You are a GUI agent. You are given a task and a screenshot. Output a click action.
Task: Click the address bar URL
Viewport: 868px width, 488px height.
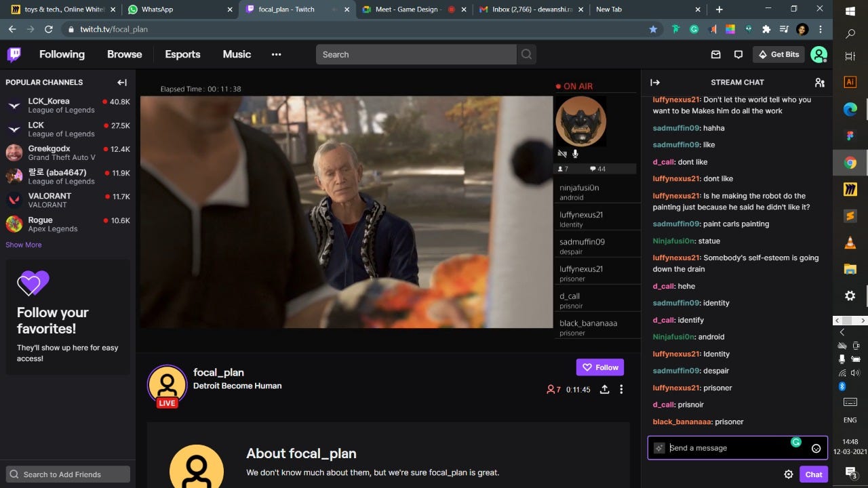114,29
